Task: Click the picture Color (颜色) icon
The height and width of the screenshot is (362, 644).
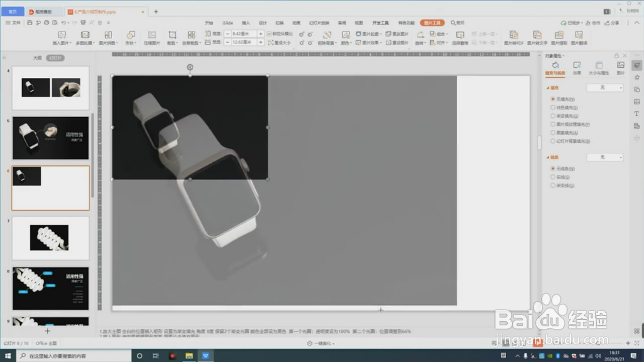Action: 346,35
